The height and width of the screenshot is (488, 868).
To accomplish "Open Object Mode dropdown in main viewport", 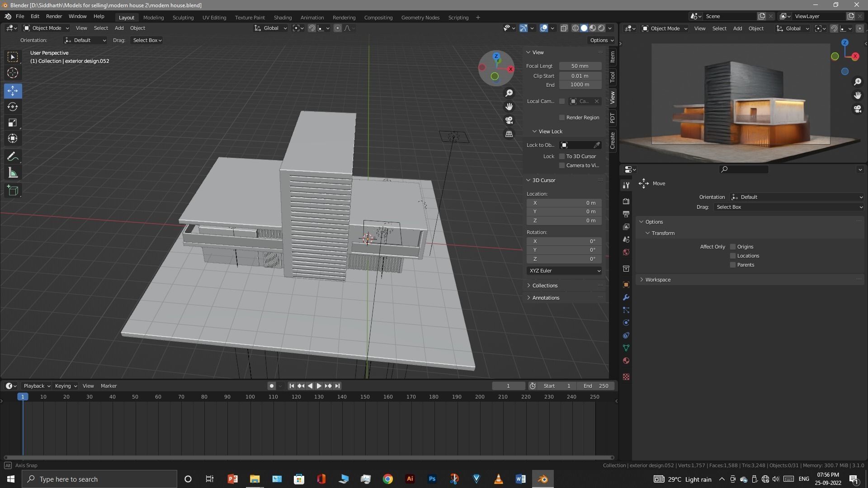I will point(46,28).
